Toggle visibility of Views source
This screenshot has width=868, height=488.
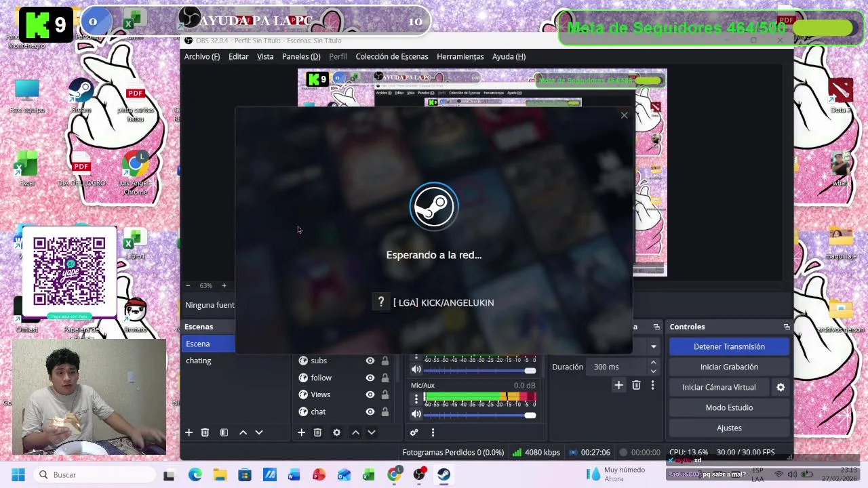click(370, 394)
